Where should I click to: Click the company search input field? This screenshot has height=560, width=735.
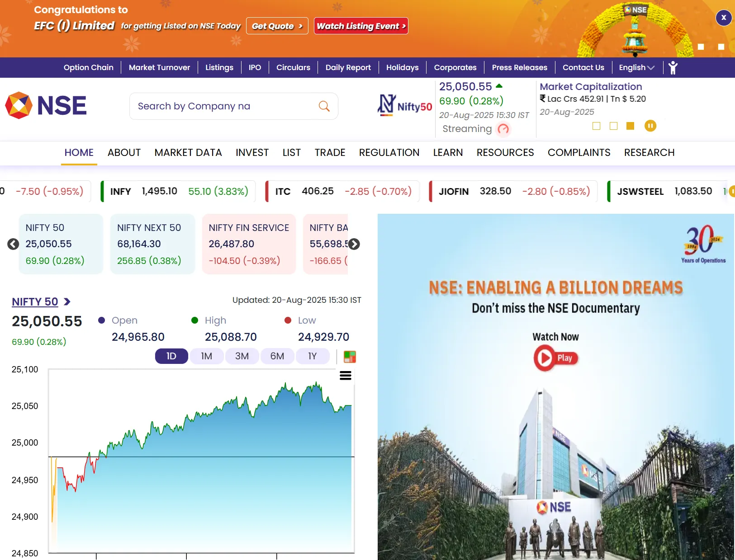[x=224, y=106]
